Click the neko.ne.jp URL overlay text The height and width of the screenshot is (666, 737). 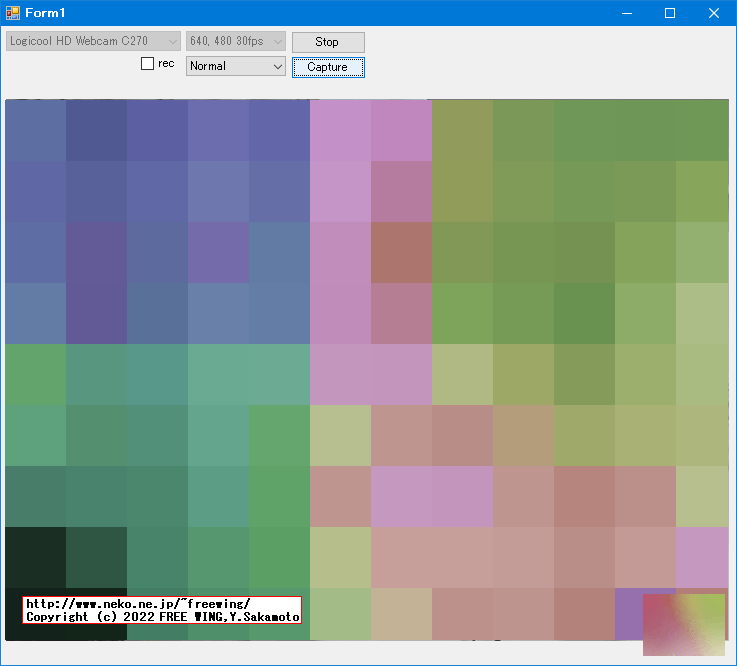tap(138, 604)
